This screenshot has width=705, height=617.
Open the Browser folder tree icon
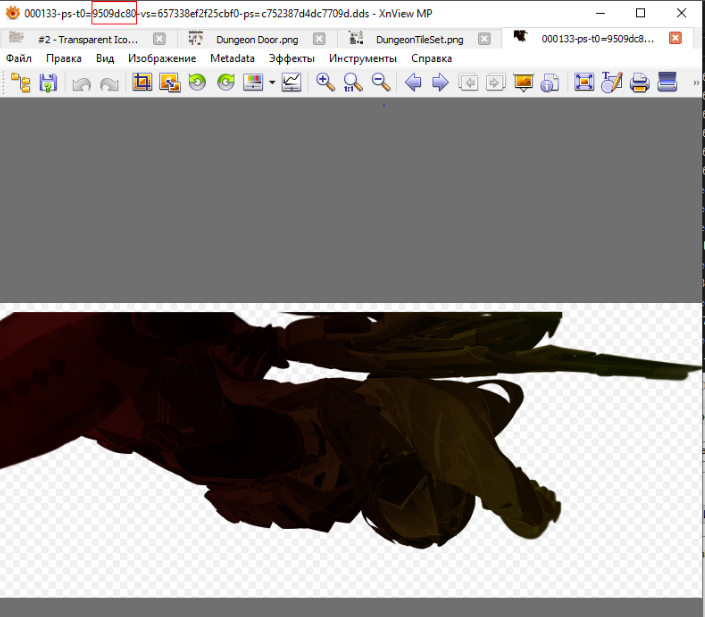21,83
